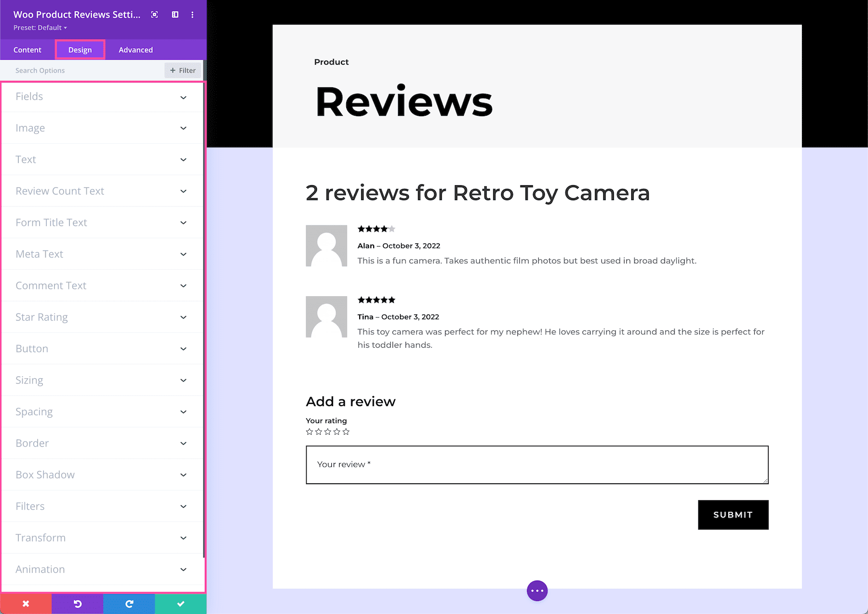The width and height of the screenshot is (868, 614).
Task: Expand the Box Shadow section
Action: click(x=102, y=475)
